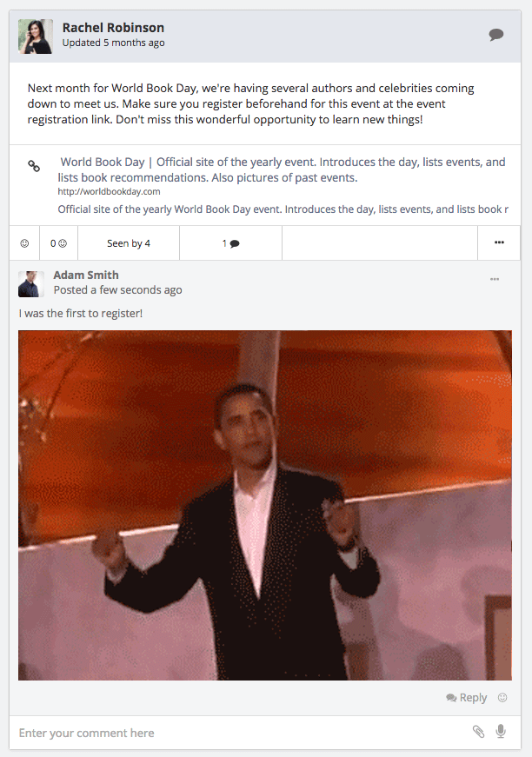The image size is (532, 757).
Task: Record audio with the microphone icon
Action: (501, 732)
